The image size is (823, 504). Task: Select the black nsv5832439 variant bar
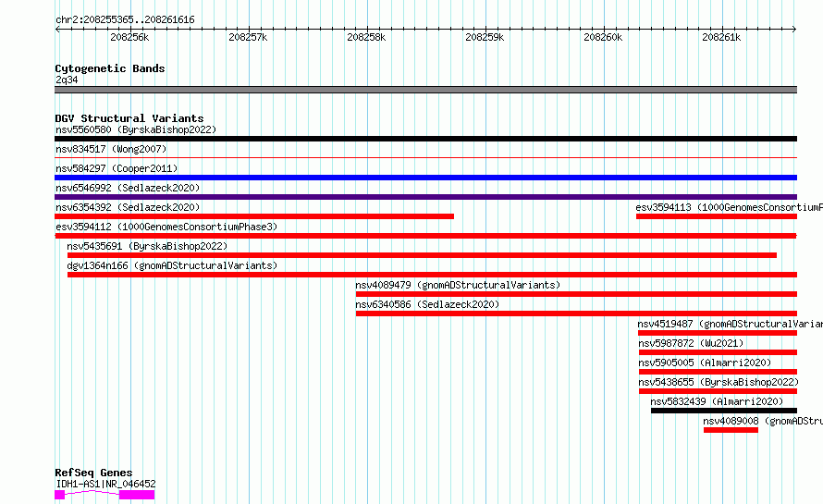tap(724, 411)
